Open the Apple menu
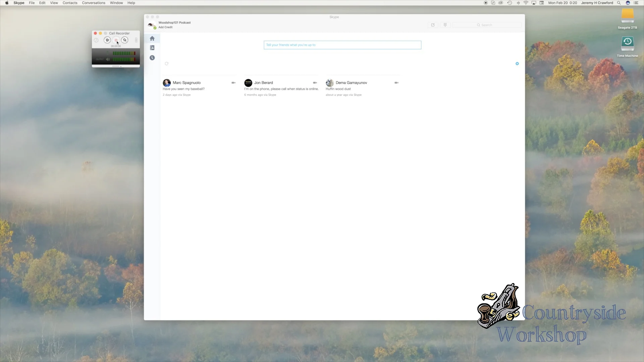Screen dimensions: 644x362 point(7,3)
